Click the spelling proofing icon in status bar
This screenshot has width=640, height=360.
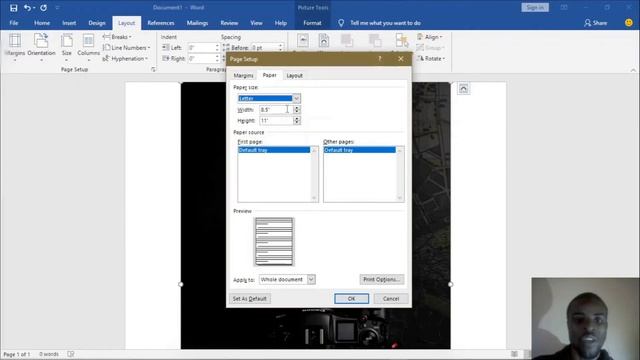(x=71, y=354)
